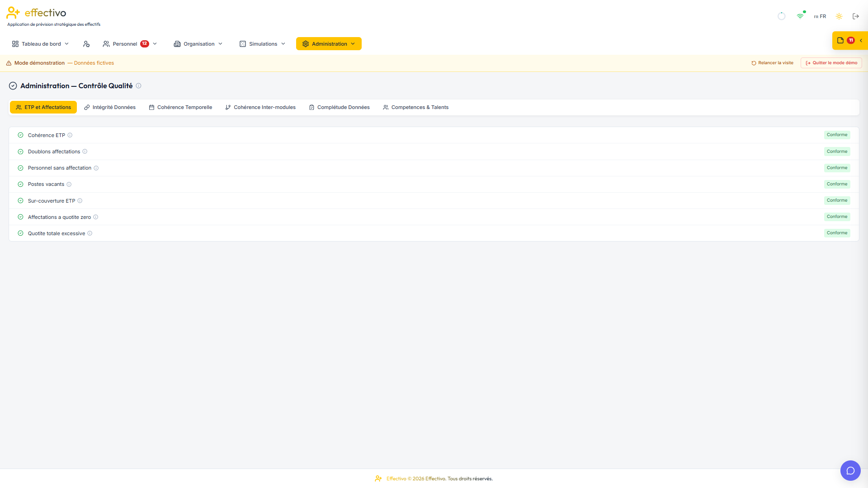The width and height of the screenshot is (868, 488).
Task: Expand the Personnel dropdown menu
Action: point(130,44)
